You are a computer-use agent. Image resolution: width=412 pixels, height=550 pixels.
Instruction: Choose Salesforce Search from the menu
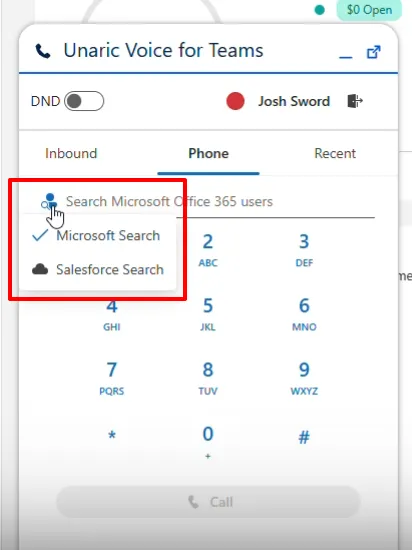click(97, 269)
